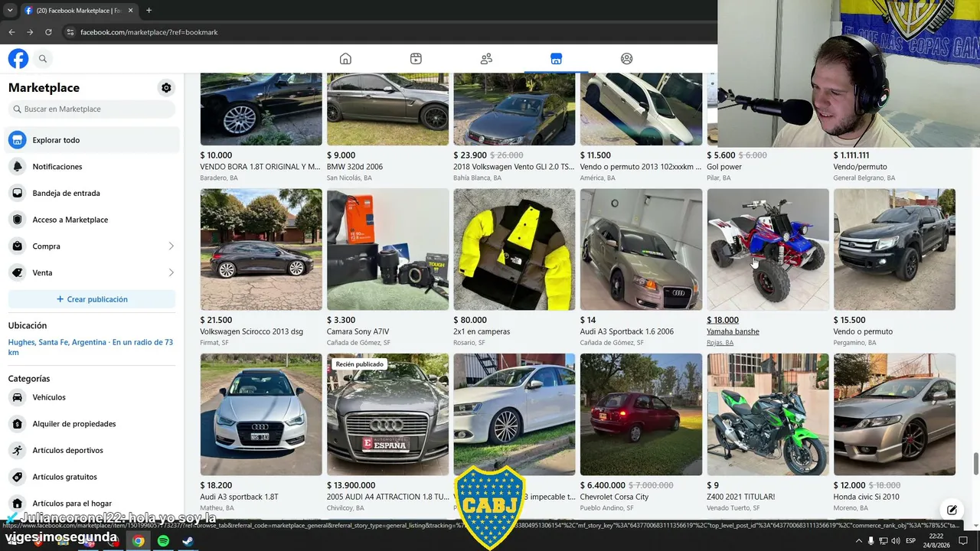
Task: Click the Crear publicación button
Action: (92, 299)
